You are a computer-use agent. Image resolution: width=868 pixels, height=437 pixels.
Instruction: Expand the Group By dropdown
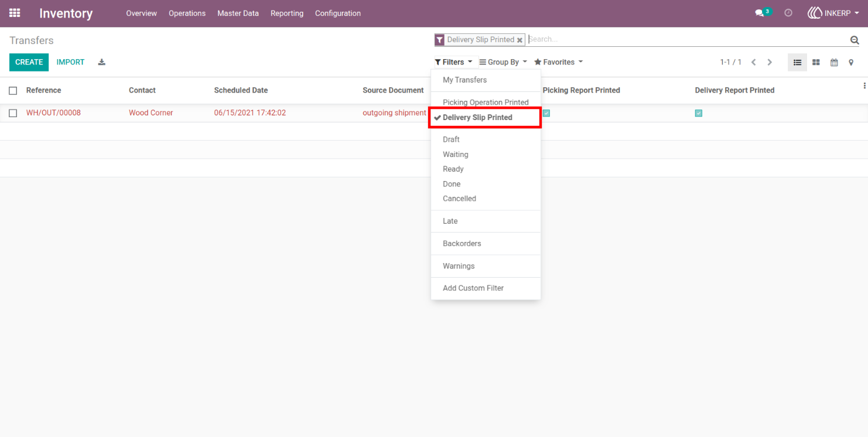click(503, 62)
